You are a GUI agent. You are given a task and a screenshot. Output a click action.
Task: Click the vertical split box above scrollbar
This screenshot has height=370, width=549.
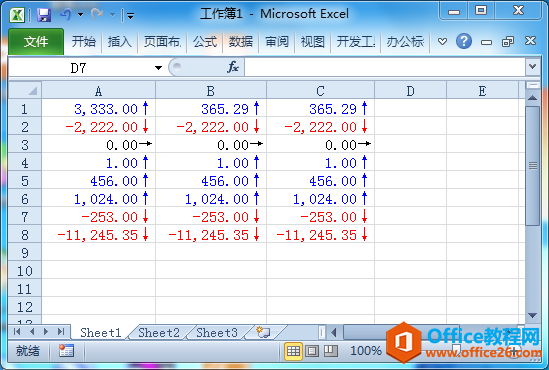click(533, 85)
